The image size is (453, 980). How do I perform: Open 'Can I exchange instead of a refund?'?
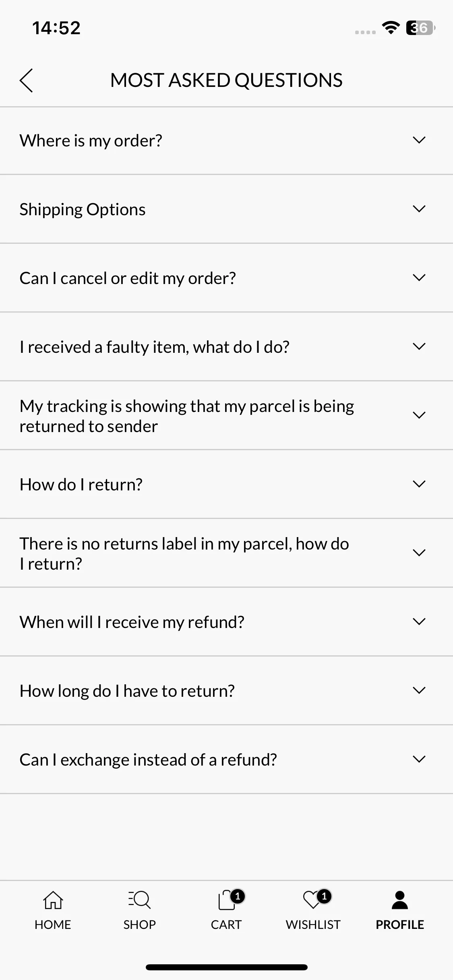(226, 759)
